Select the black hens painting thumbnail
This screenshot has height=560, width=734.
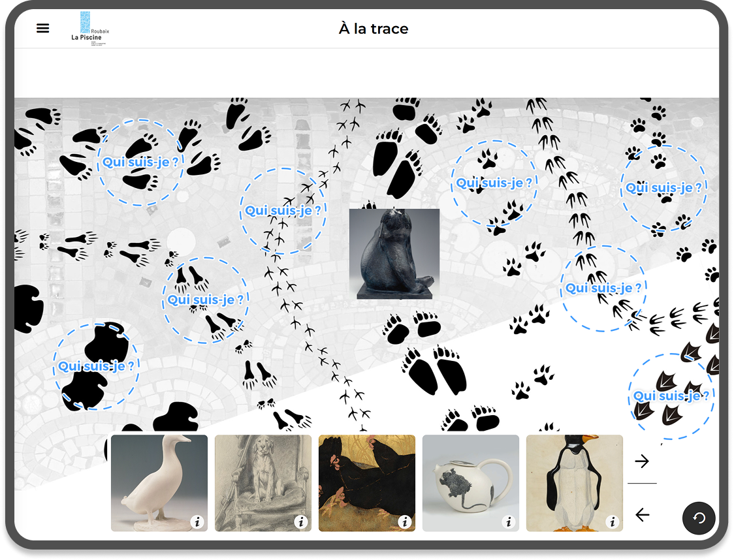click(x=367, y=483)
